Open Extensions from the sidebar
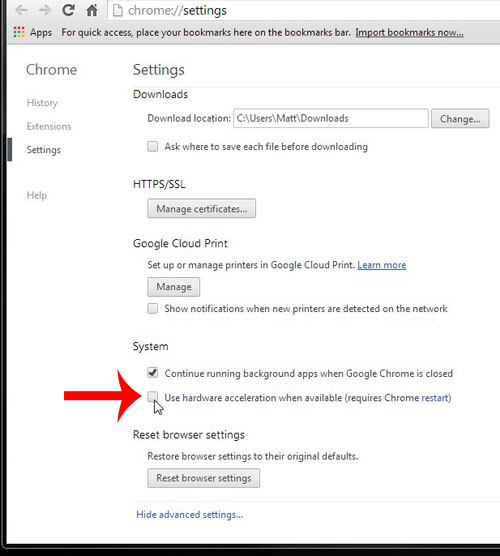Image resolution: width=500 pixels, height=556 pixels. (x=49, y=126)
